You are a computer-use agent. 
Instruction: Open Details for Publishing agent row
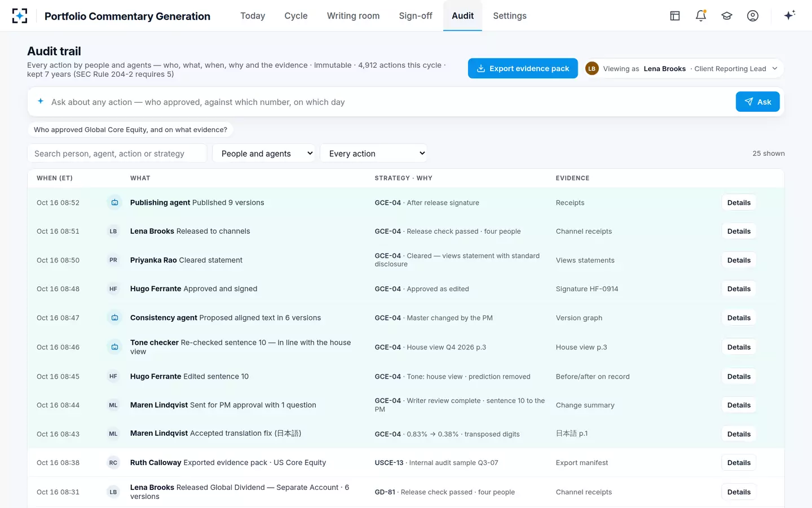pyautogui.click(x=739, y=203)
